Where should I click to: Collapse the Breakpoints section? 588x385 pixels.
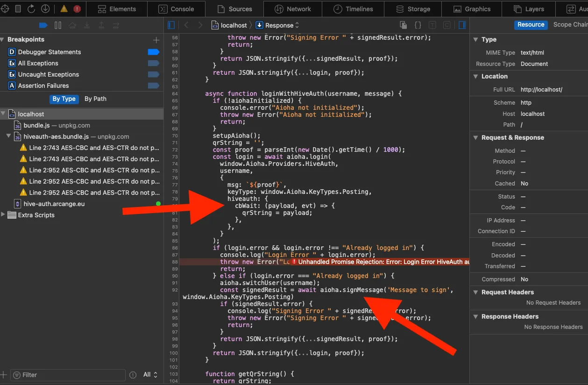point(3,40)
